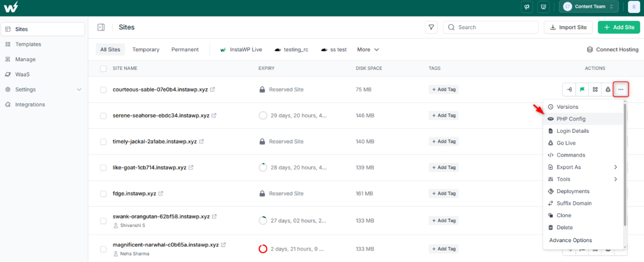
Task: Open like-goat external link icon
Action: click(191, 167)
